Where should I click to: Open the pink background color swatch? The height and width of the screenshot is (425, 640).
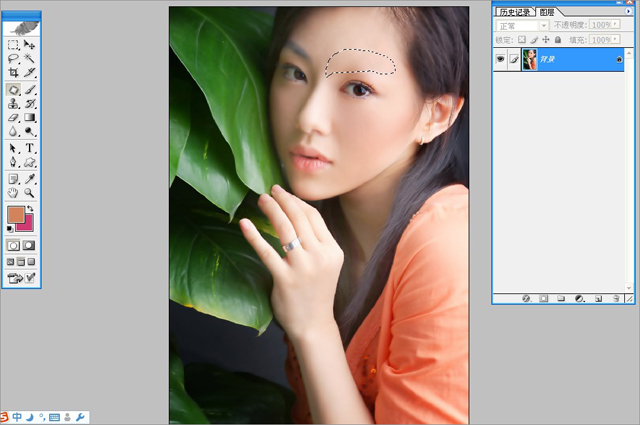(x=28, y=226)
